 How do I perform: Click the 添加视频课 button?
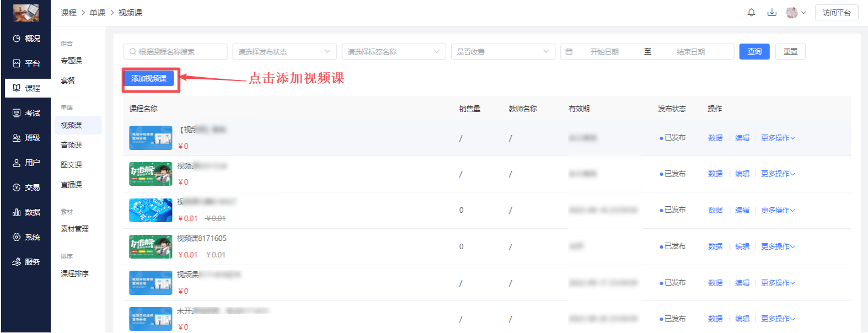tap(149, 78)
